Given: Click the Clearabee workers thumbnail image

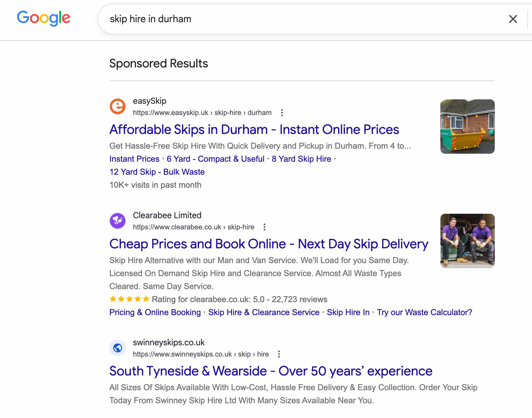Looking at the screenshot, I should tap(467, 241).
